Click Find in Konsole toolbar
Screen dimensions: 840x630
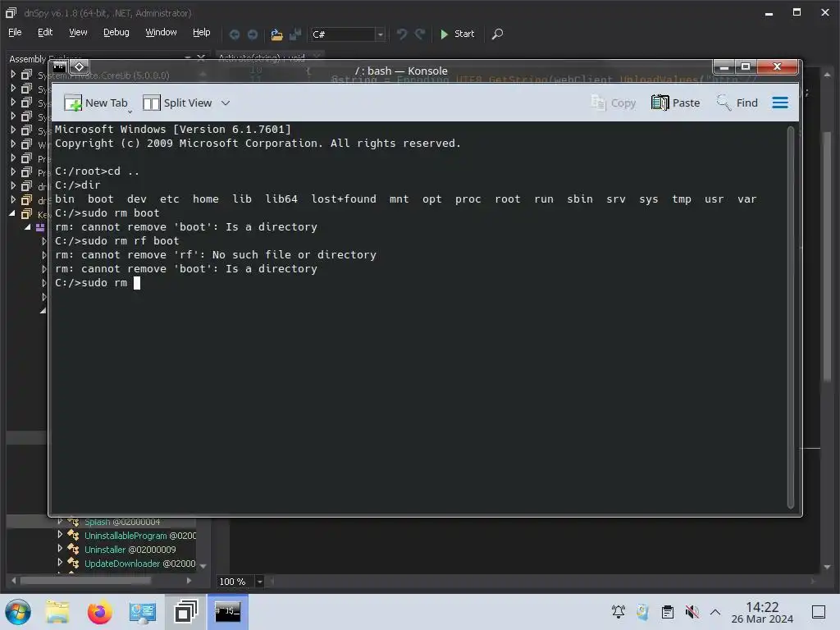(x=737, y=103)
